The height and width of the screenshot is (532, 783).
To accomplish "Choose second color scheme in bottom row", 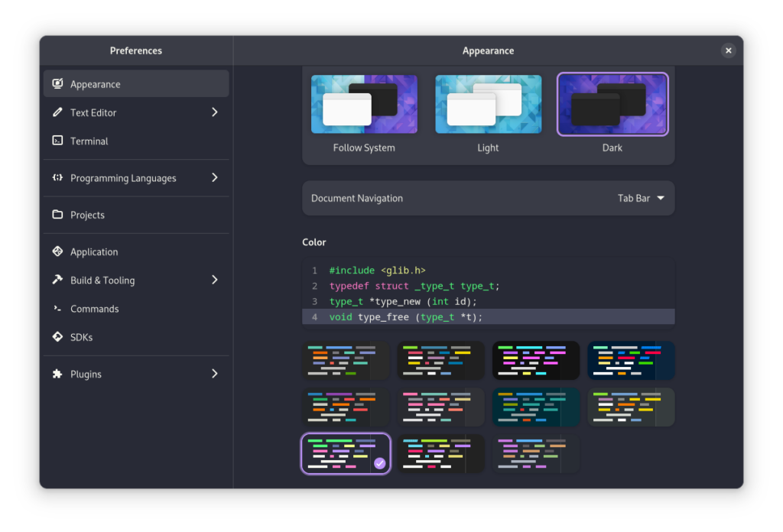I will coord(441,453).
